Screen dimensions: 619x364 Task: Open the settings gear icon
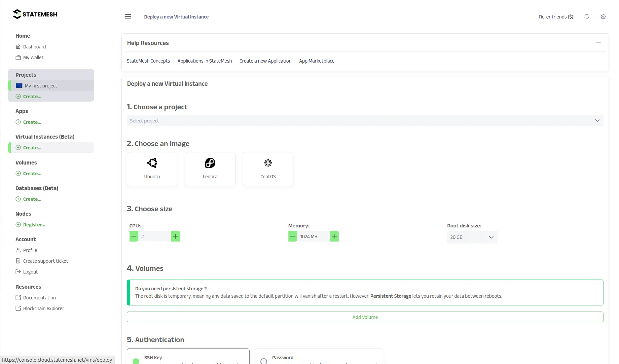[x=603, y=16]
